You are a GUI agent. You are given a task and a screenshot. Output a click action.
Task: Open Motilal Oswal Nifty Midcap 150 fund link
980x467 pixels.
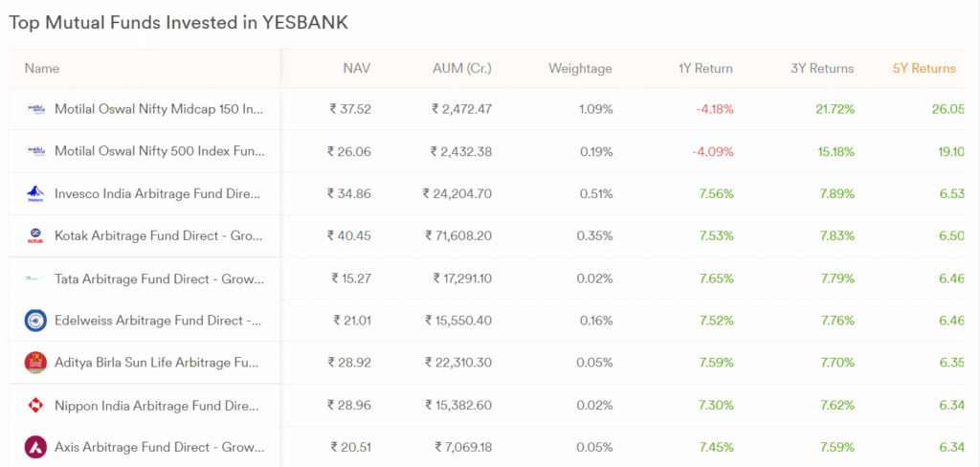(x=160, y=109)
